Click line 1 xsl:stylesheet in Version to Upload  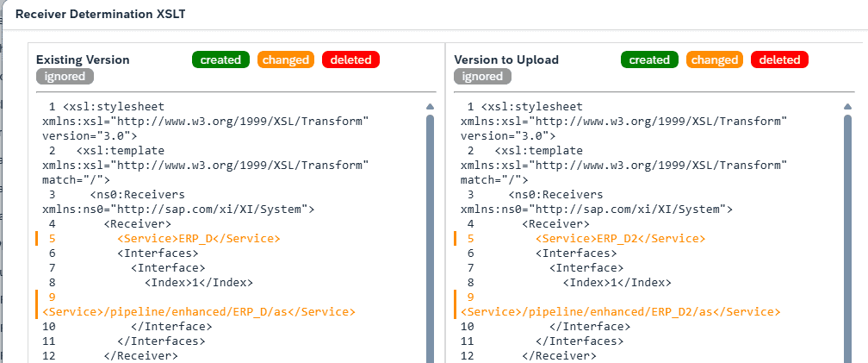click(623, 121)
